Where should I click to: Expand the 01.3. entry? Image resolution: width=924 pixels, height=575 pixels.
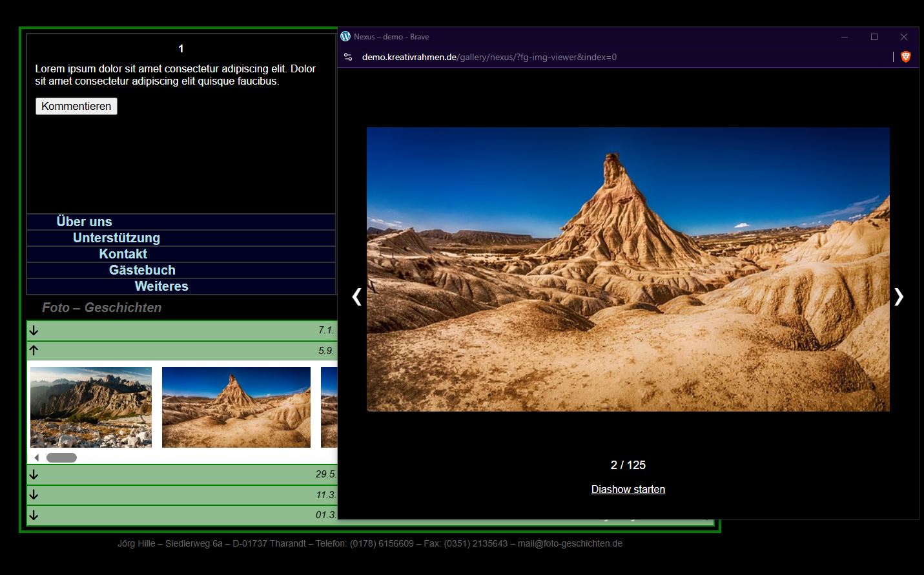click(x=33, y=515)
